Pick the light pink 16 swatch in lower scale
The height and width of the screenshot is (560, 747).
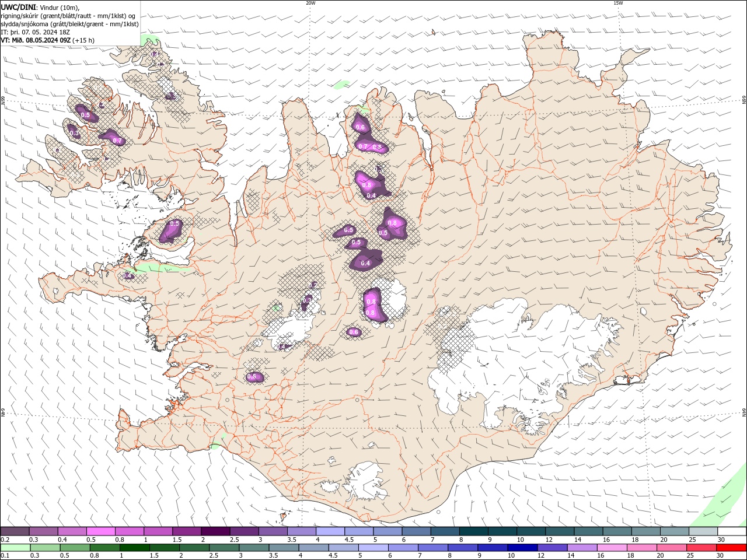click(x=612, y=548)
